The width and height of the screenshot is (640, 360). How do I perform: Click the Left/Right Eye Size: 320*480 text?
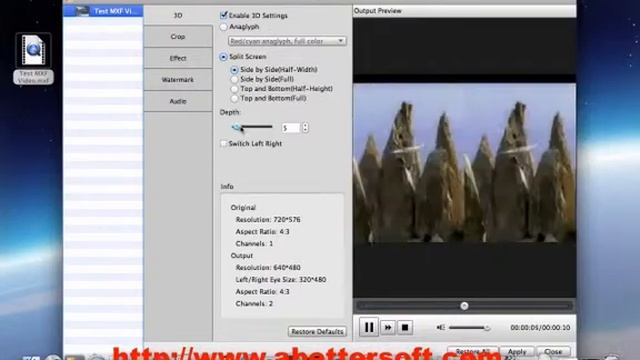point(281,280)
